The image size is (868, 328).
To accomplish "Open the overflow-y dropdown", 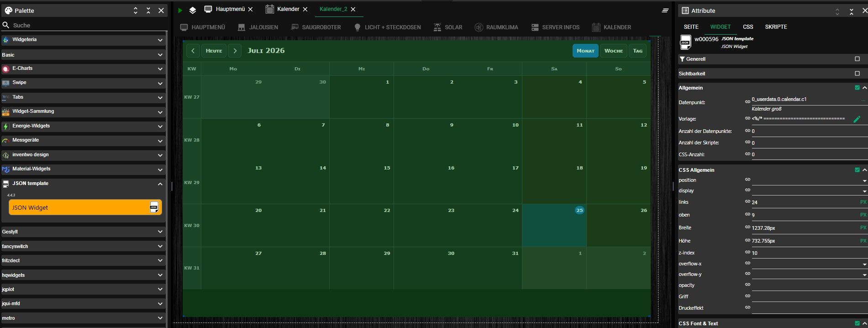I will click(x=864, y=275).
